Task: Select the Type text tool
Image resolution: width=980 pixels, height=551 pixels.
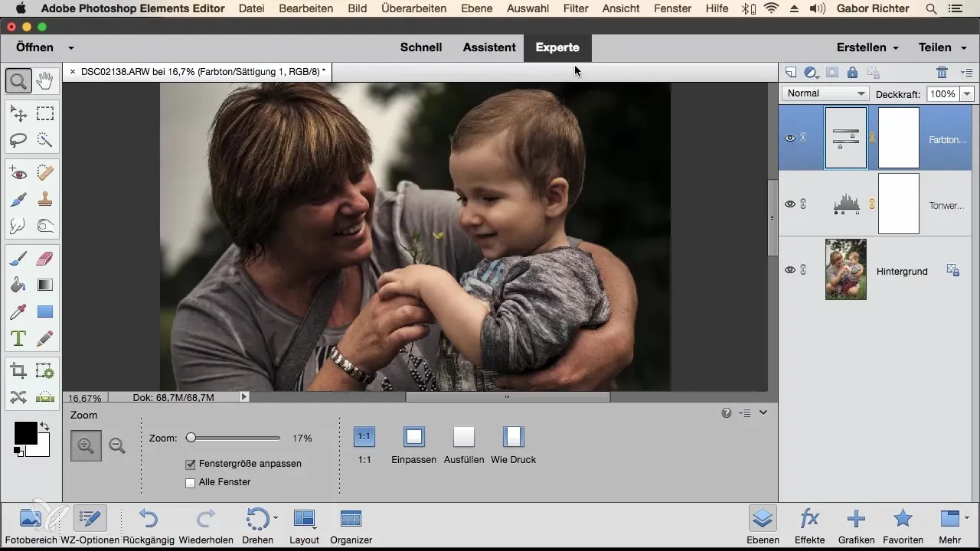Action: pos(18,337)
